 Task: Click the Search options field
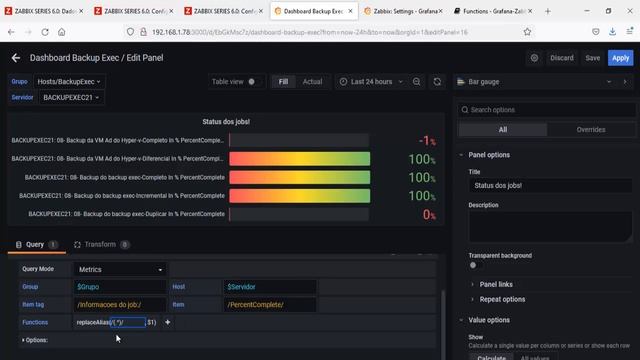[x=547, y=110]
